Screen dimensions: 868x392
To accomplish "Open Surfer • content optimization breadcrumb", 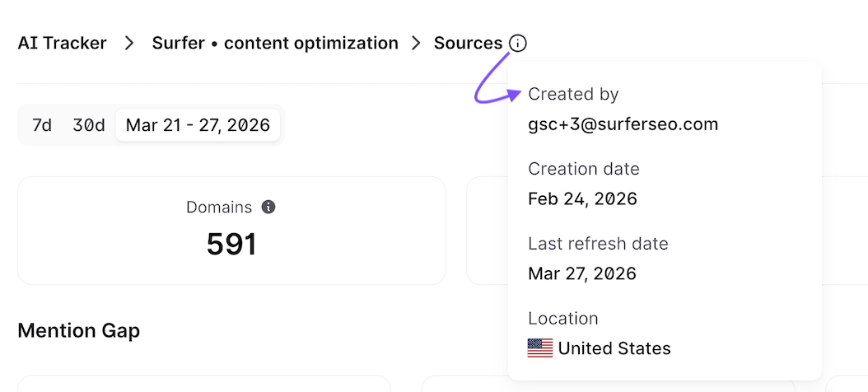I will 275,44.
